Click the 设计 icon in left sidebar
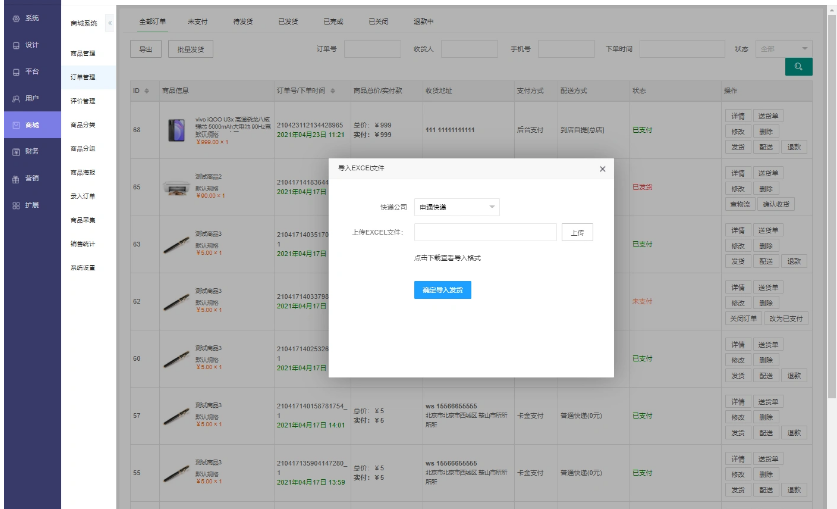Screen dimensions: 837x509 coord(16,46)
